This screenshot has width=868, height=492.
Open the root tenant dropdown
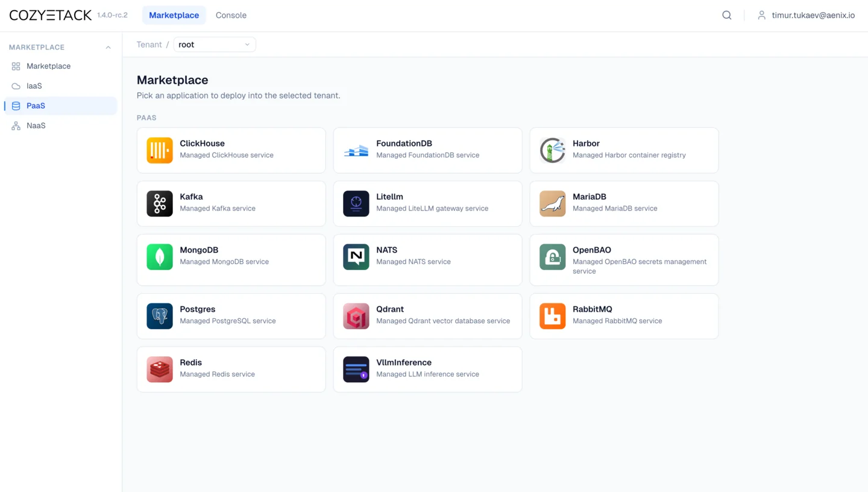(x=215, y=45)
